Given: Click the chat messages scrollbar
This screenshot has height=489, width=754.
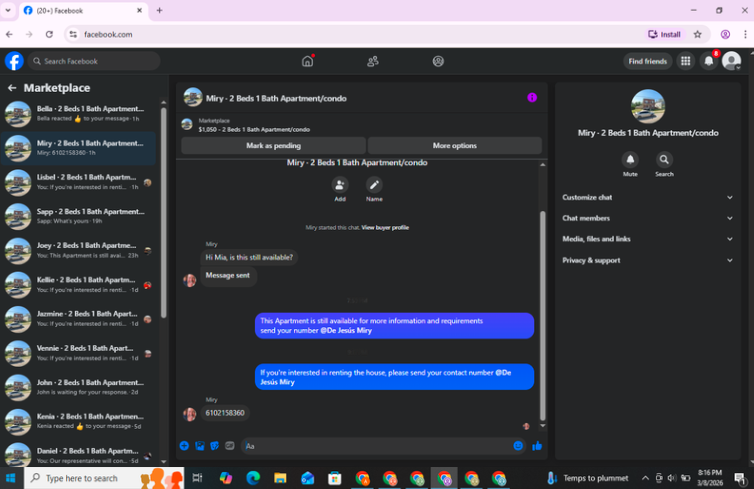Looking at the screenshot, I should tap(542, 315).
